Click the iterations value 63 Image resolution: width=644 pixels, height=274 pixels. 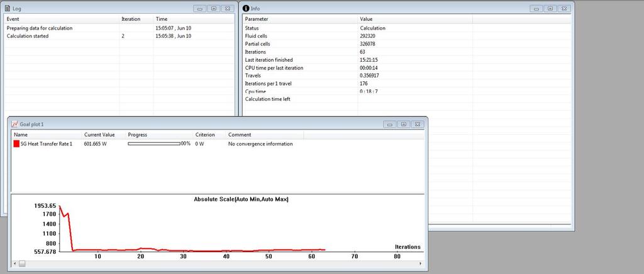pos(363,52)
